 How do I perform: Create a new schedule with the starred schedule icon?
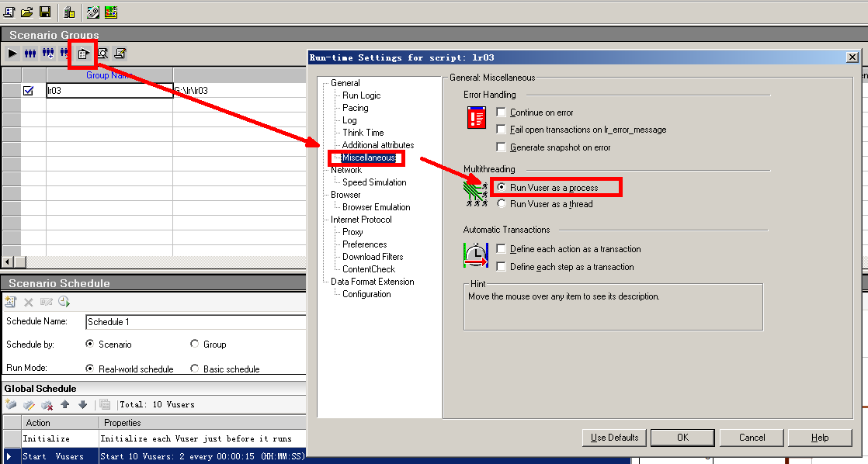coord(11,301)
